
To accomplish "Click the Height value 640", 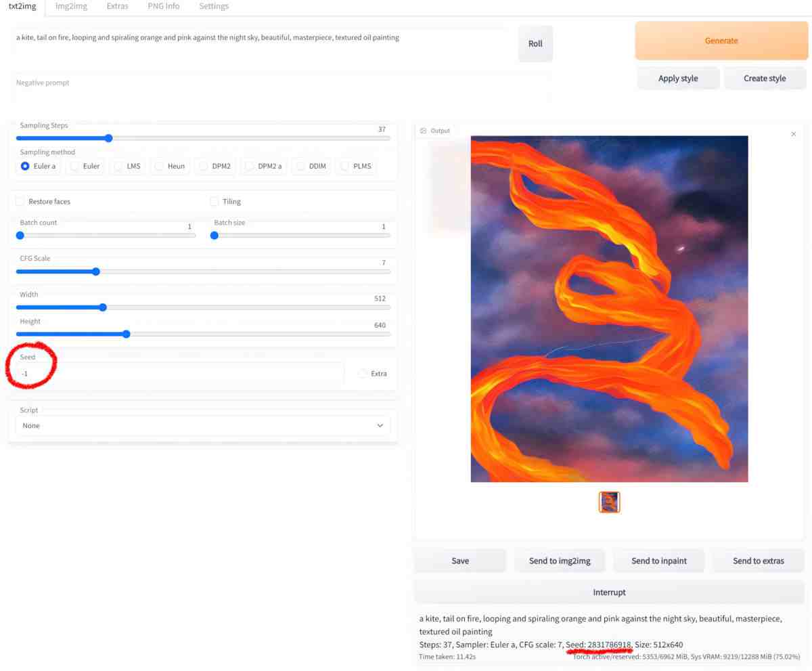I will tap(380, 325).
